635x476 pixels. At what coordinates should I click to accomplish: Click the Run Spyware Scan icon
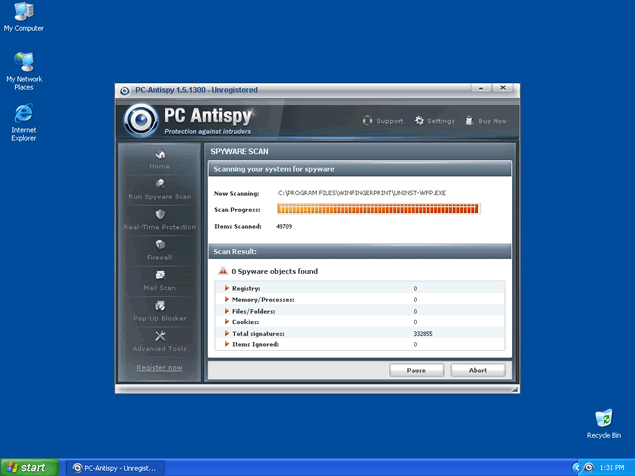click(x=159, y=185)
